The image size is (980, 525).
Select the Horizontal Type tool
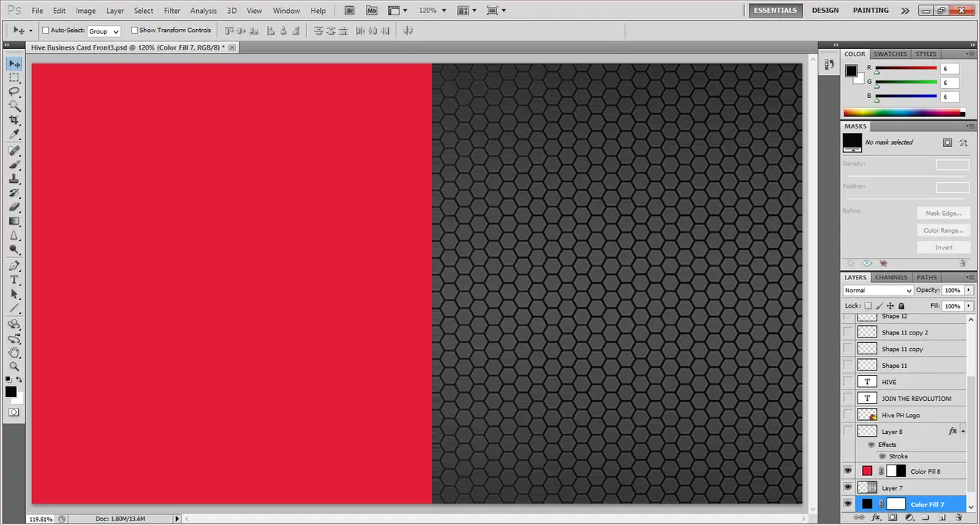point(14,280)
